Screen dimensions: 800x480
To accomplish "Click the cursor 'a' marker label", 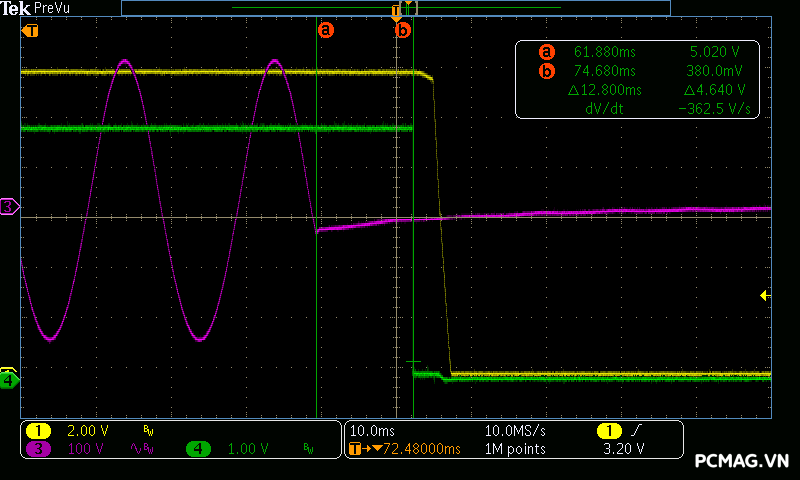I will point(326,30).
